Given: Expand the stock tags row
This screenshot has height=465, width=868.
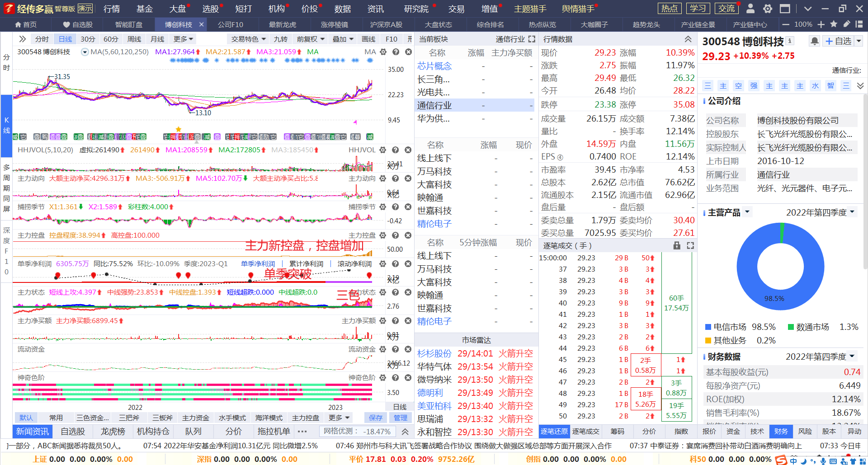Looking at the screenshot, I should tap(860, 86).
